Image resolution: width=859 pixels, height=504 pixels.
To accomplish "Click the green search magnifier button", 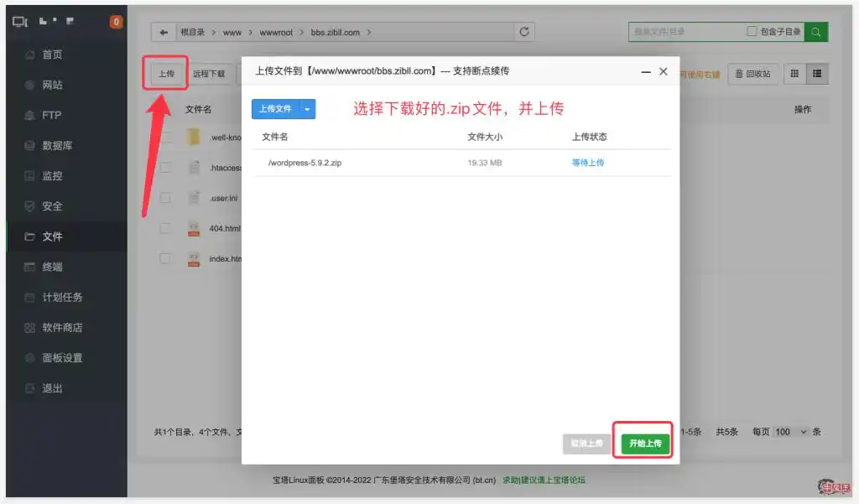I will [x=817, y=32].
